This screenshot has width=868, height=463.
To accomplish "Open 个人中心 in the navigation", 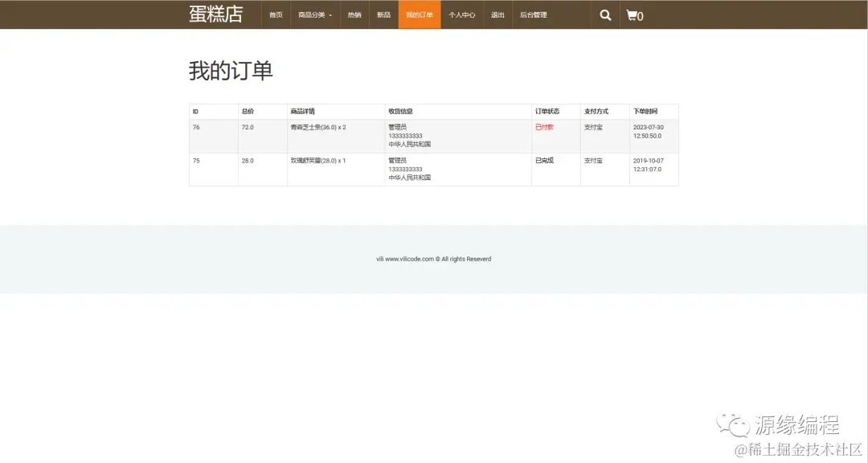I will [x=461, y=15].
